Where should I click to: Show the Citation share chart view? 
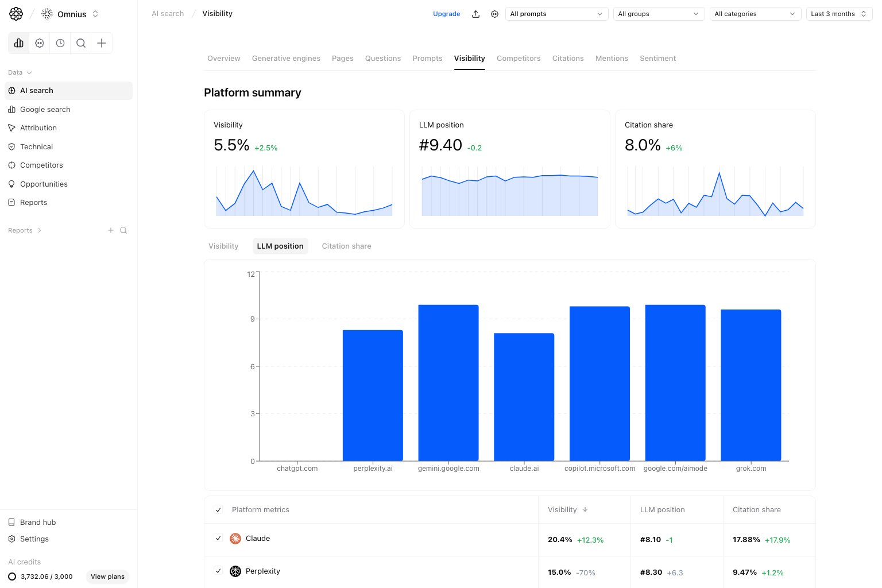[x=346, y=246]
